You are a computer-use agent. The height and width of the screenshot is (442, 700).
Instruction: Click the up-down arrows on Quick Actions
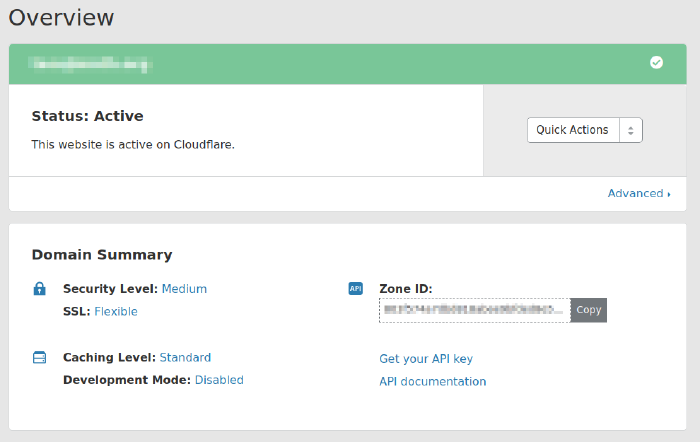(630, 130)
